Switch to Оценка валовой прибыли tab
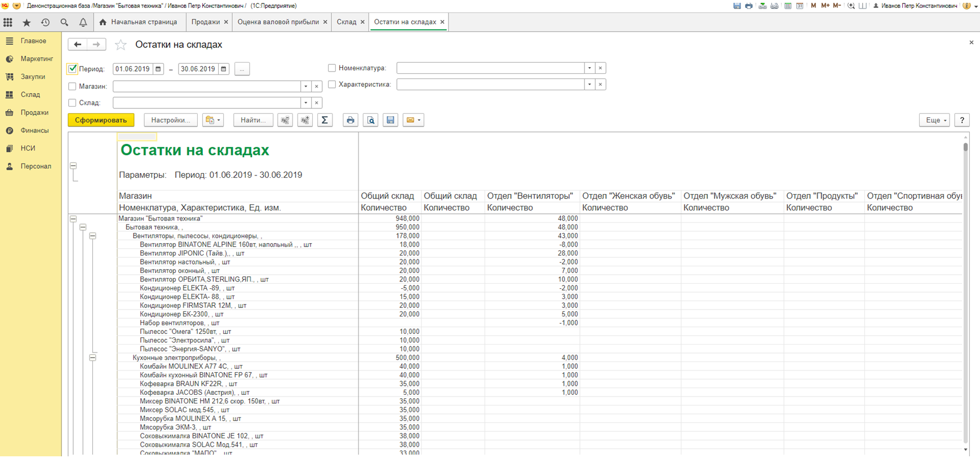 point(278,22)
